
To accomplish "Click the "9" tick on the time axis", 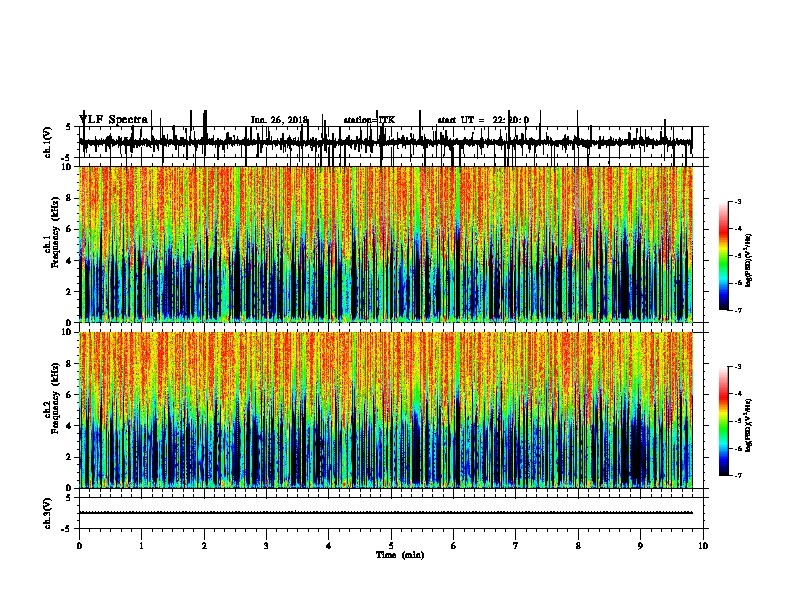I will [x=640, y=546].
